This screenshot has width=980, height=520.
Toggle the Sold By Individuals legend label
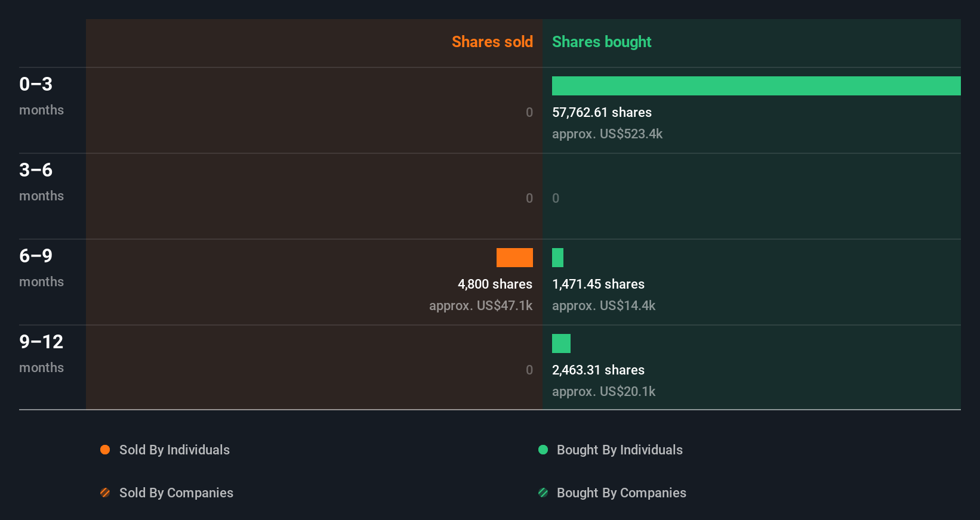pos(174,450)
